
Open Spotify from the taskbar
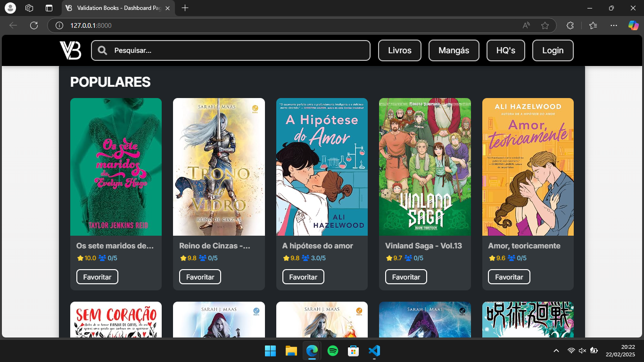(333, 351)
